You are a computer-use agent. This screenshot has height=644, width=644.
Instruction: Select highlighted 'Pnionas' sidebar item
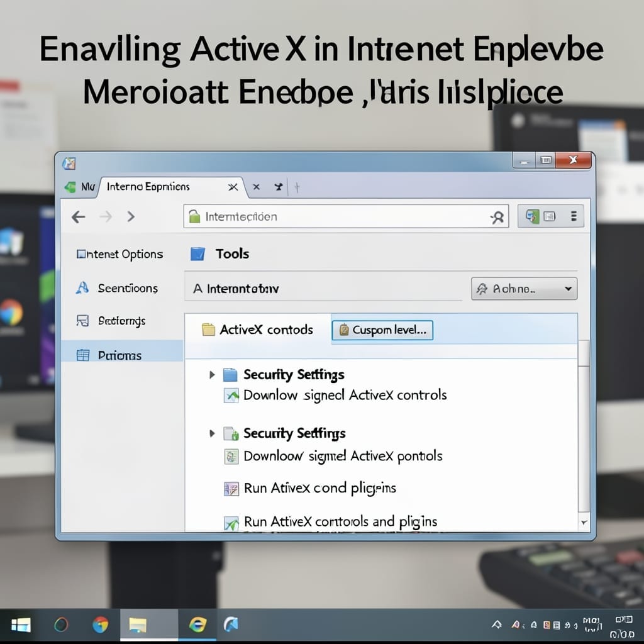[x=122, y=351]
